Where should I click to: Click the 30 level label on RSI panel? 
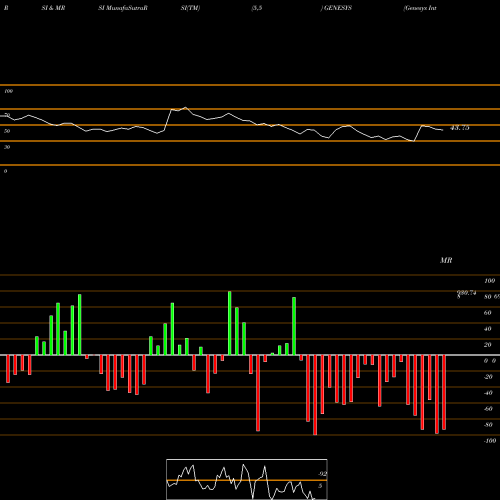[x=7, y=147]
